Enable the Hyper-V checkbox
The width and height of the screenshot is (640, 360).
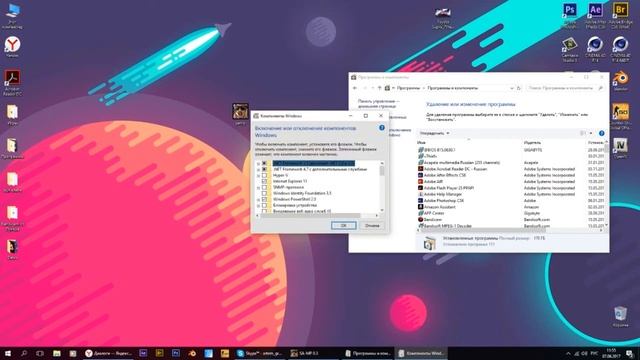[264, 175]
